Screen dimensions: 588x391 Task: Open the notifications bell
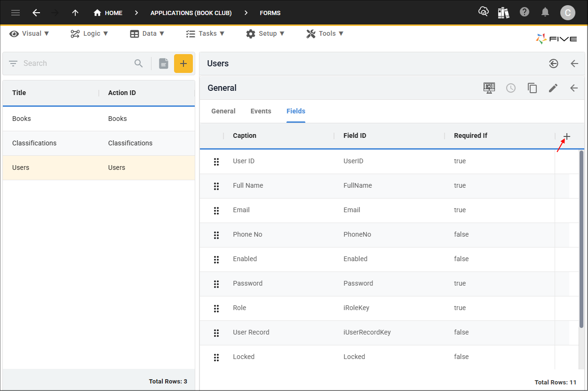(545, 12)
